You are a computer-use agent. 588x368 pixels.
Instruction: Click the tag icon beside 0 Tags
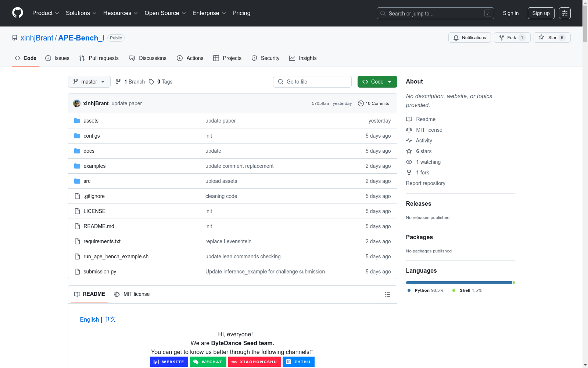[151, 82]
